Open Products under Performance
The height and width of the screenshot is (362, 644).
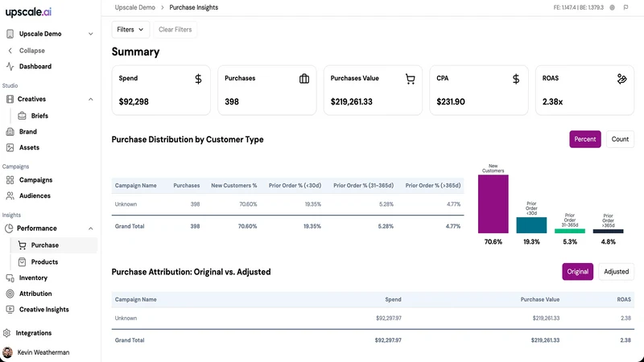pyautogui.click(x=44, y=262)
